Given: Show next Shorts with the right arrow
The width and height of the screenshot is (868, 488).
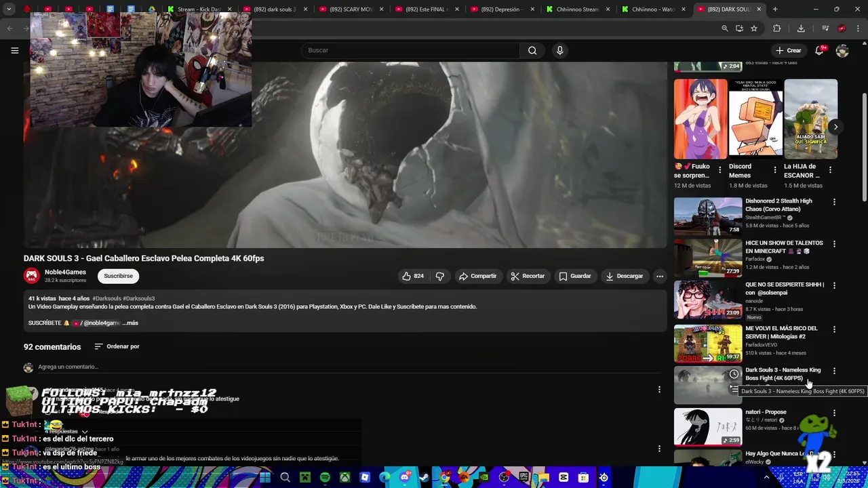Looking at the screenshot, I should (x=835, y=127).
